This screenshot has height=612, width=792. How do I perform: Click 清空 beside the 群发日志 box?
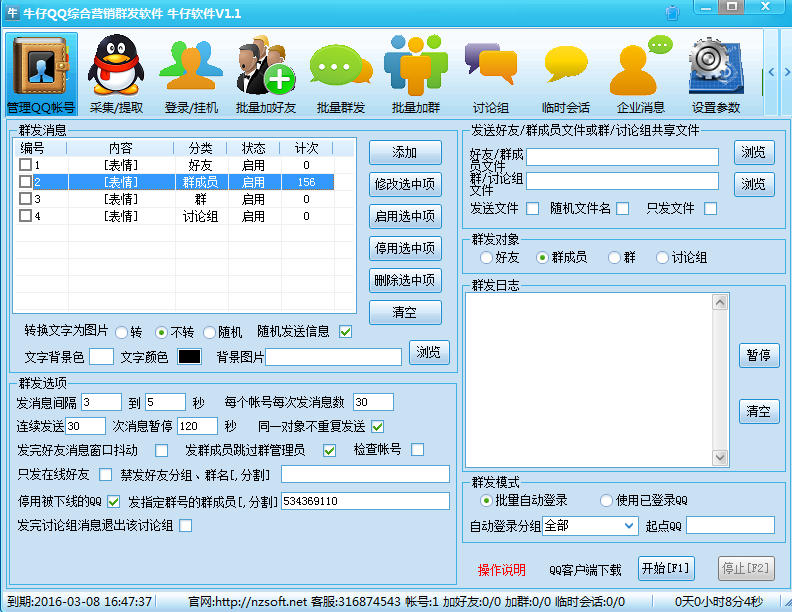[759, 412]
